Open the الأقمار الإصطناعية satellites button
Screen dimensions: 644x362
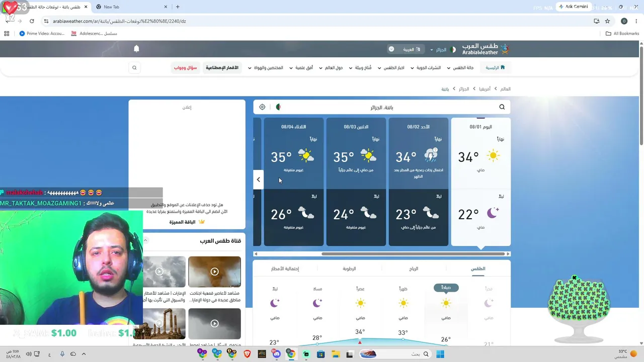222,68
